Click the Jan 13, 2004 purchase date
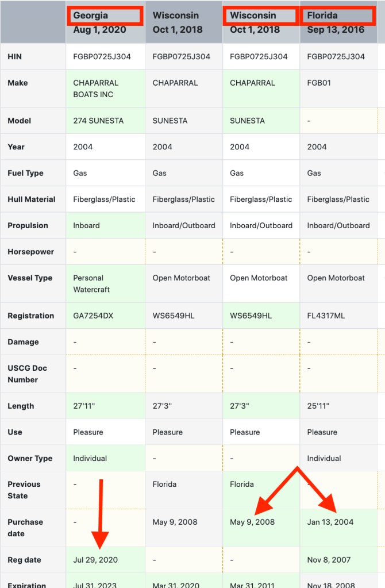385x588 pixels. click(330, 522)
